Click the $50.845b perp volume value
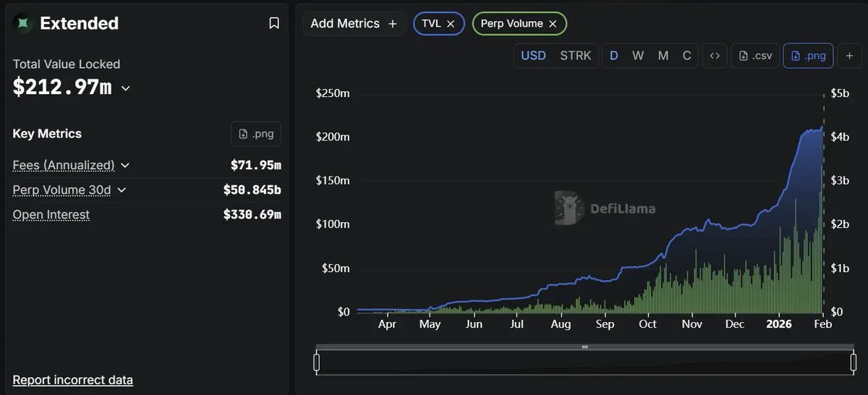868x395 pixels. pos(252,190)
